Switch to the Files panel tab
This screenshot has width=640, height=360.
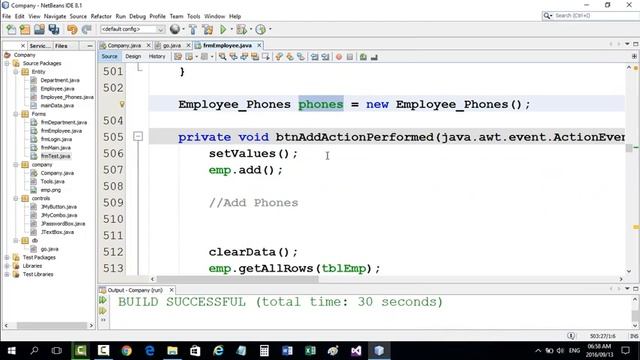tap(61, 46)
